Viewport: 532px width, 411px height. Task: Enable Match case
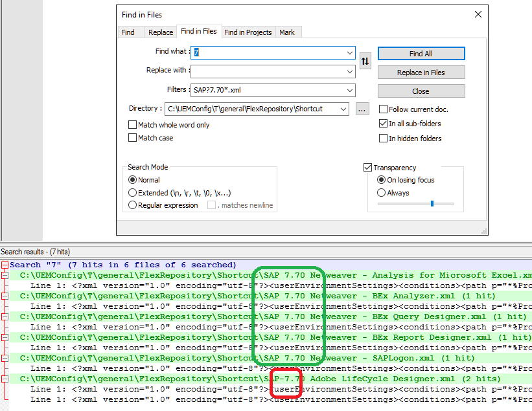point(133,138)
